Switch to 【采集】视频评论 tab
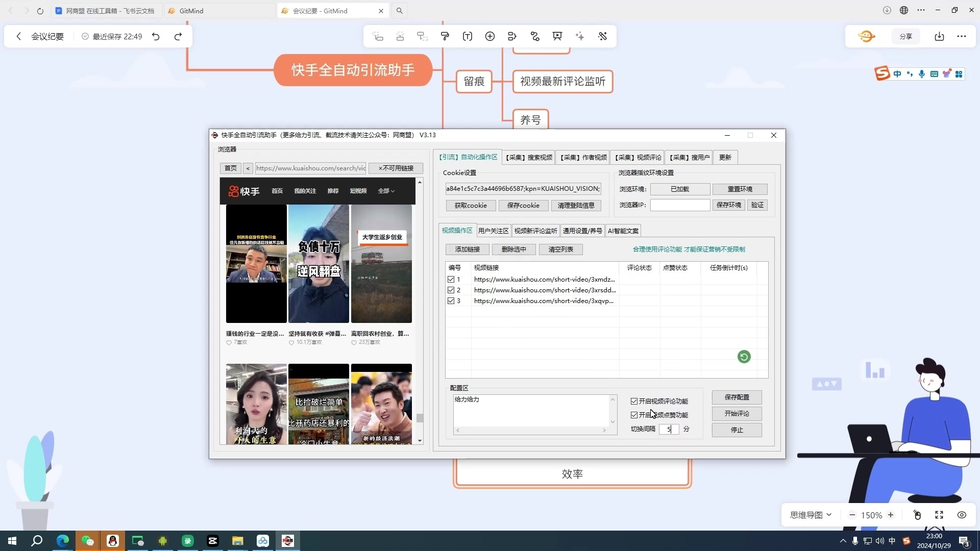980x551 pixels. (638, 158)
